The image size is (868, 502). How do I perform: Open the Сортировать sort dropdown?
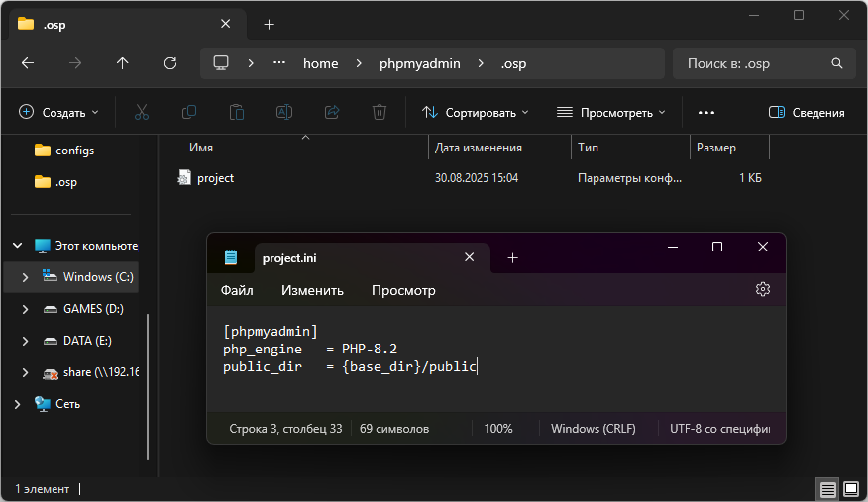tap(475, 113)
